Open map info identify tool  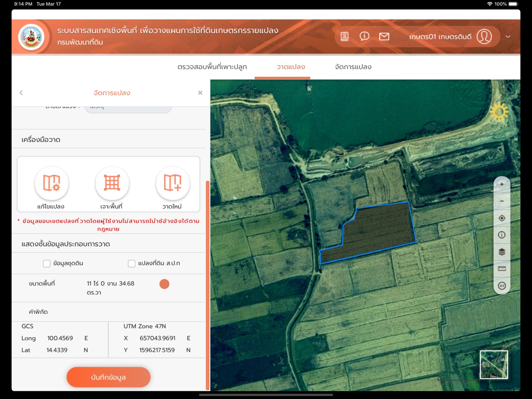click(x=502, y=235)
